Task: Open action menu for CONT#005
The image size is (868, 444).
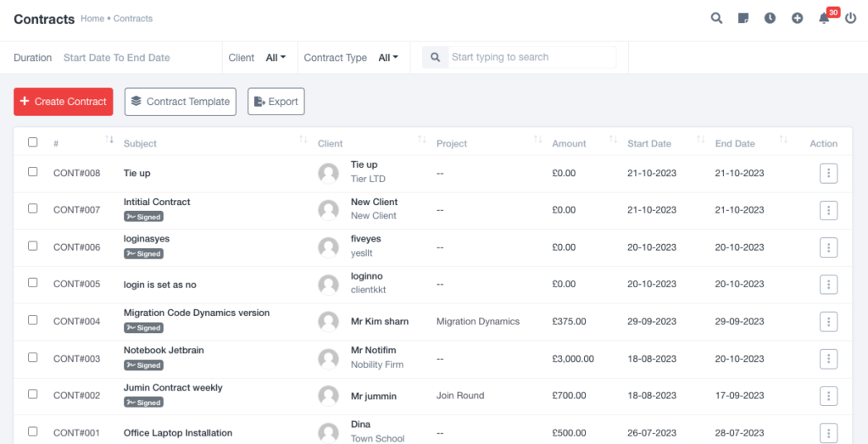Action: [828, 285]
